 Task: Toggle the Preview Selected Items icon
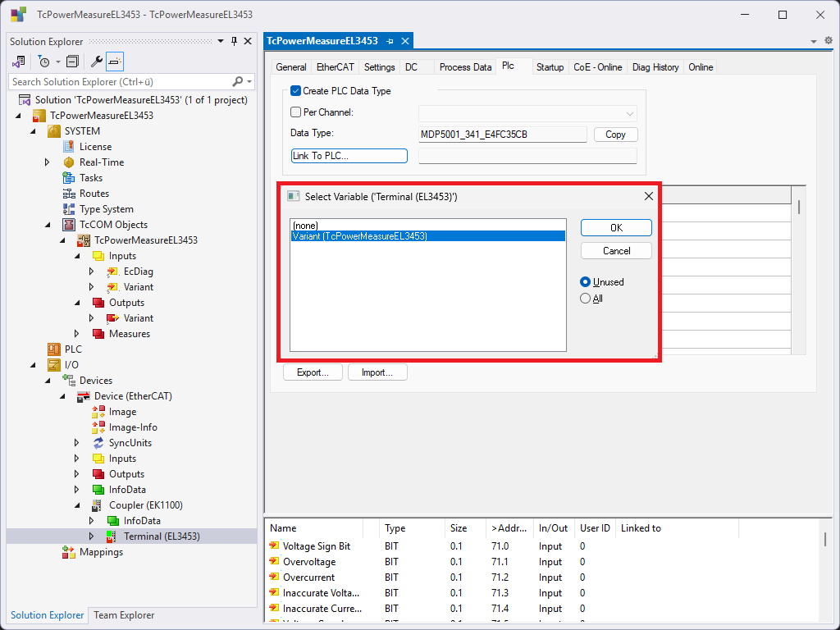pyautogui.click(x=115, y=62)
